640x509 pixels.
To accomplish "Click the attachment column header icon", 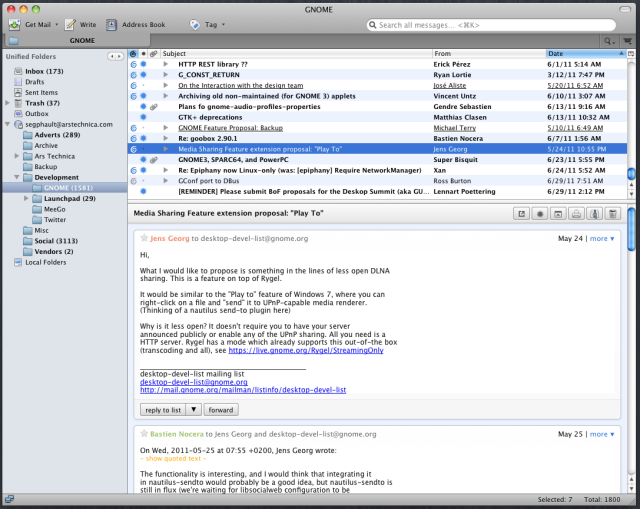I will 153,53.
